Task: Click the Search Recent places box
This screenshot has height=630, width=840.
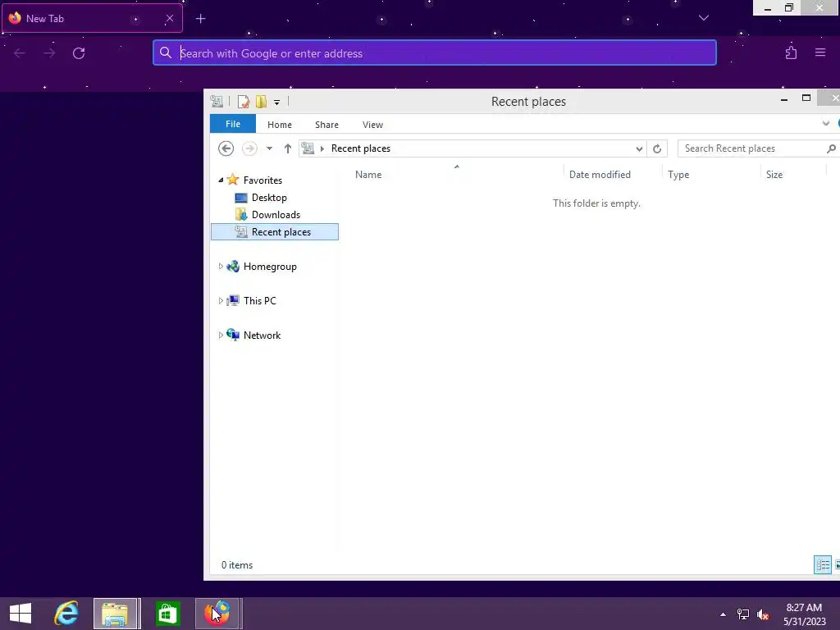Action: point(753,148)
